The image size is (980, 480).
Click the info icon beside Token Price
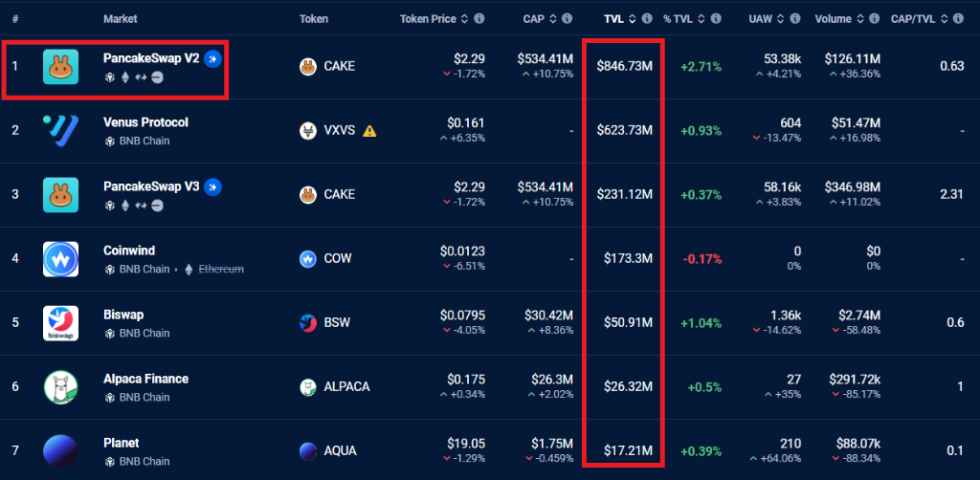tap(479, 18)
